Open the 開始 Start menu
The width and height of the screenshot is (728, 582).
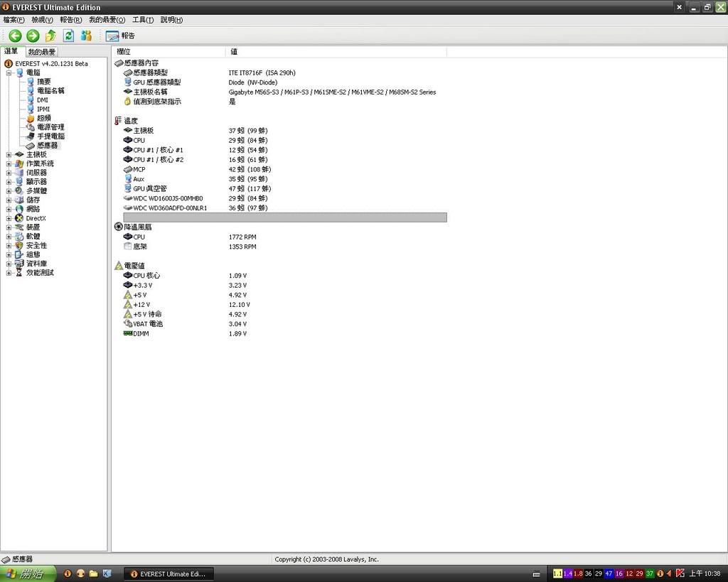point(28,573)
